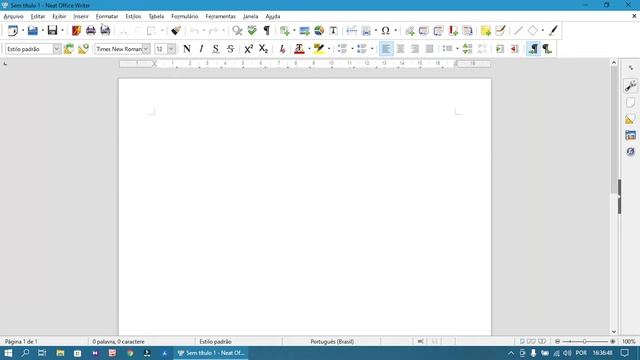Insert a footnote icon
This screenshot has height=360, width=640.
pyautogui.click(x=424, y=31)
